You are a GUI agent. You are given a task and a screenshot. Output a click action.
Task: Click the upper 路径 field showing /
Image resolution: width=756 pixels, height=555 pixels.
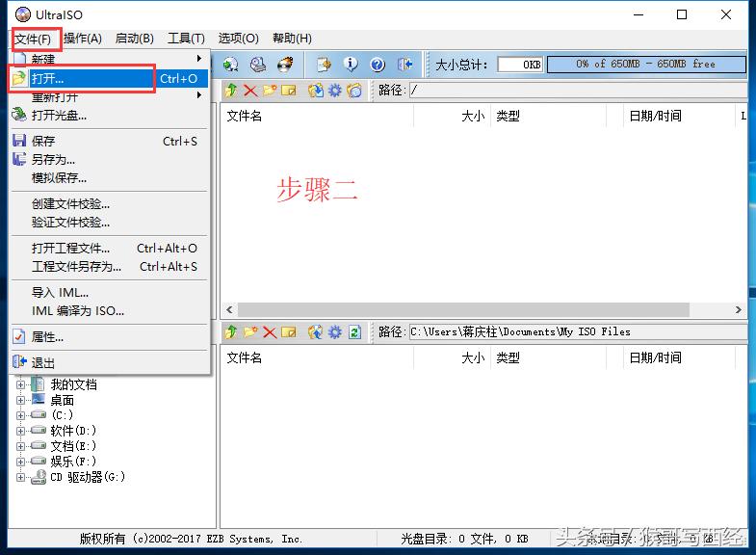[x=579, y=90]
